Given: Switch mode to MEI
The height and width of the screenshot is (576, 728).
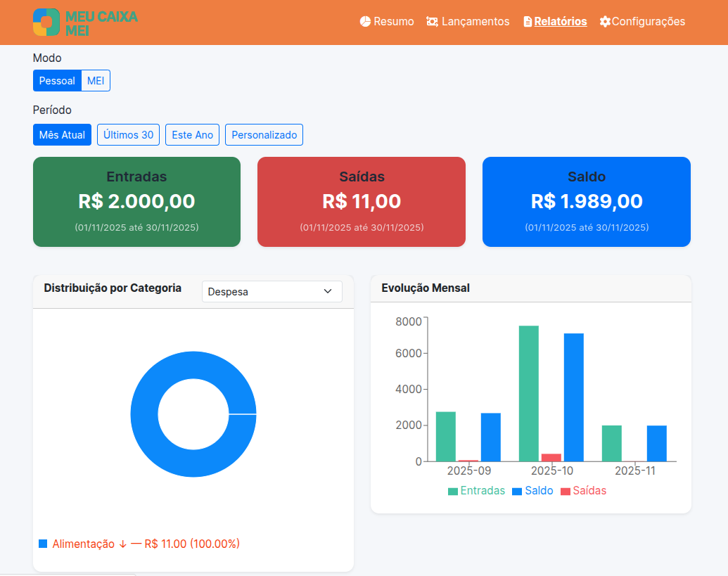Looking at the screenshot, I should 96,81.
